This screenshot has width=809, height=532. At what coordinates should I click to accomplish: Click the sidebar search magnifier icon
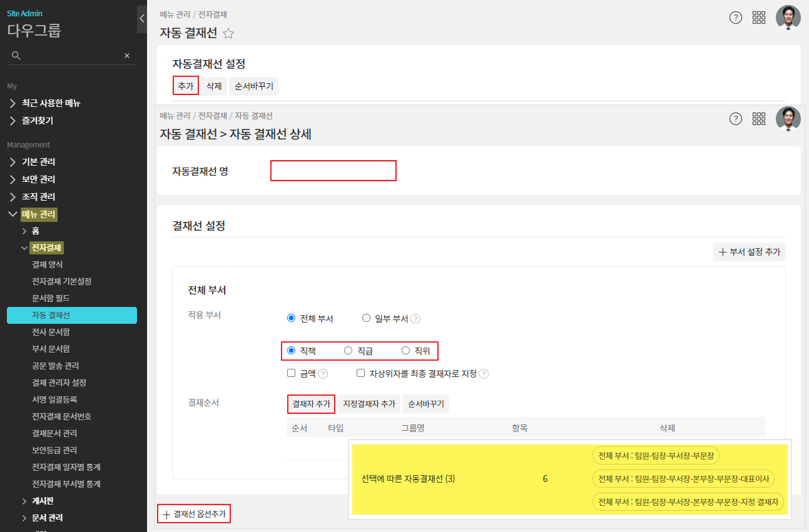(x=17, y=56)
